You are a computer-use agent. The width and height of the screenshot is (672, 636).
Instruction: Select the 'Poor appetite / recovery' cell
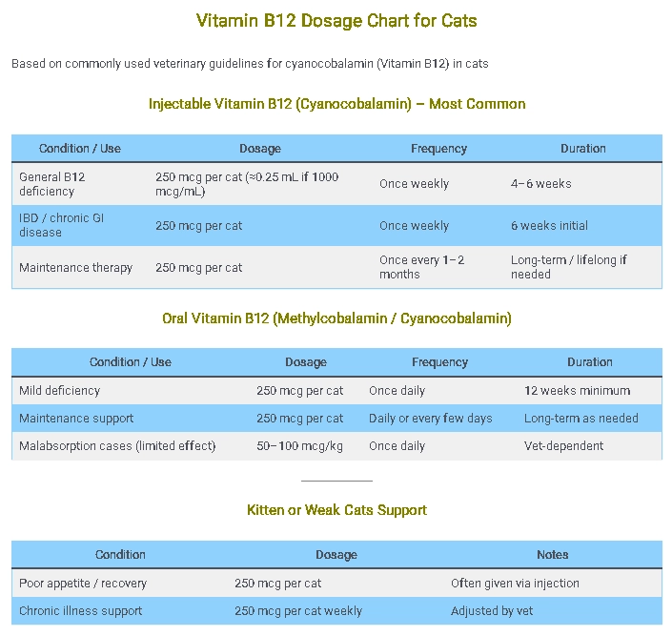coord(83,584)
